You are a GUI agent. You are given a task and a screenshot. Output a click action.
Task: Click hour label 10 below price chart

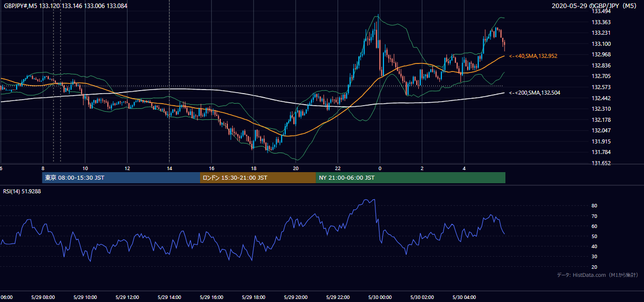pyautogui.click(x=85, y=169)
